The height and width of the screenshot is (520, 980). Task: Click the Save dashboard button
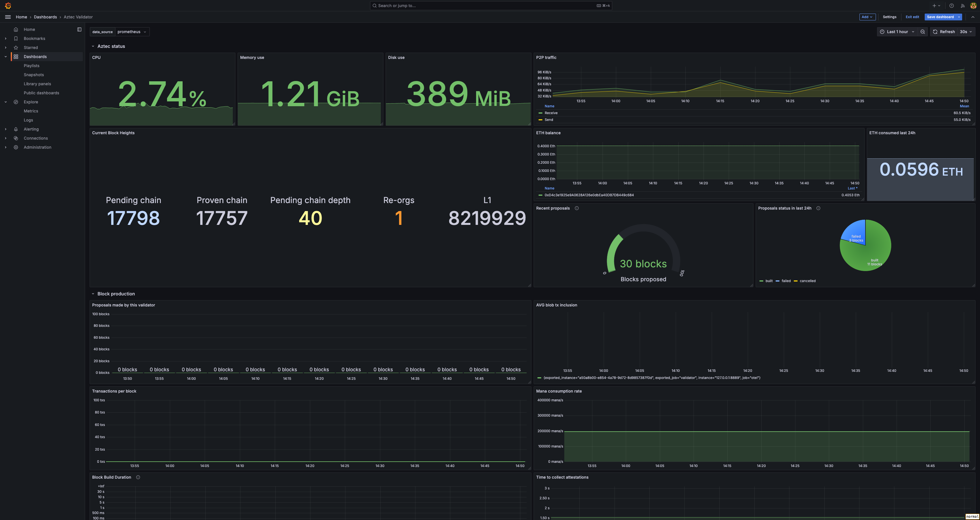(x=940, y=17)
